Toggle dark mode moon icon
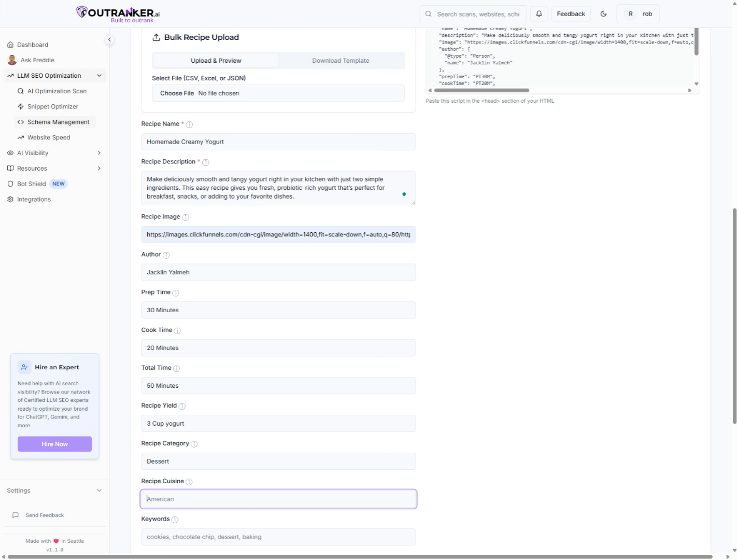 pos(603,14)
